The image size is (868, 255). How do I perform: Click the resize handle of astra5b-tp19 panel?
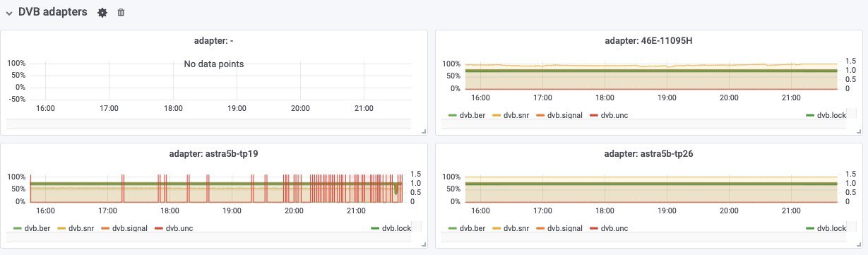(x=424, y=244)
